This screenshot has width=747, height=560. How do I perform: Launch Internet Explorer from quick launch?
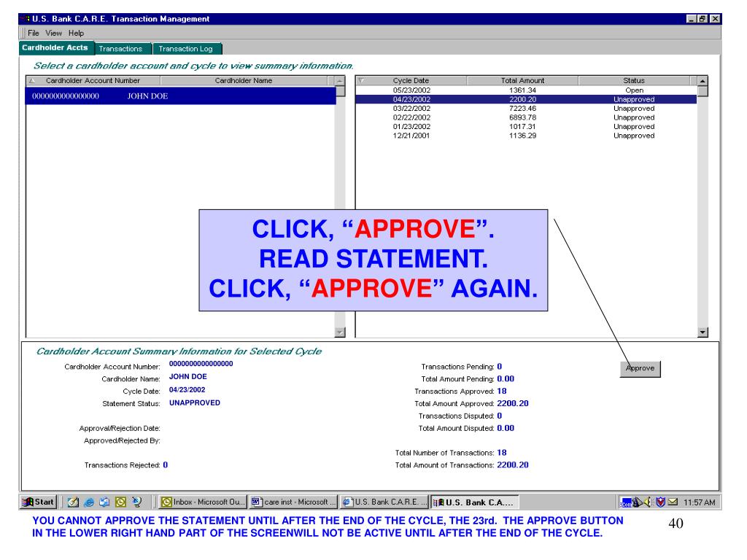click(88, 502)
